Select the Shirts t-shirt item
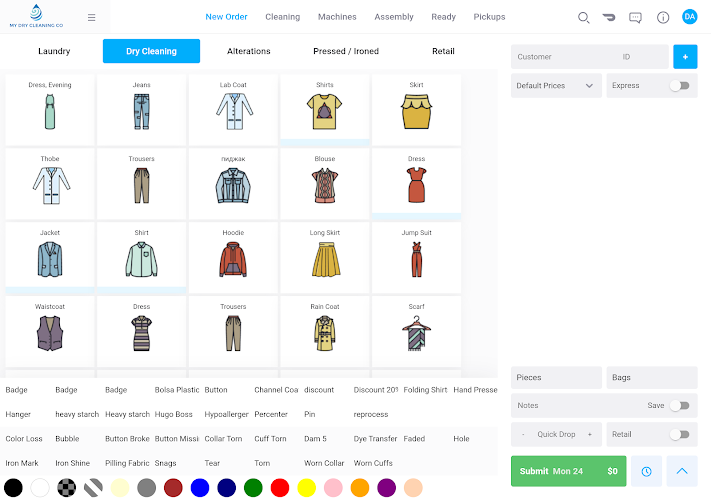The height and width of the screenshot is (500, 711). click(325, 110)
